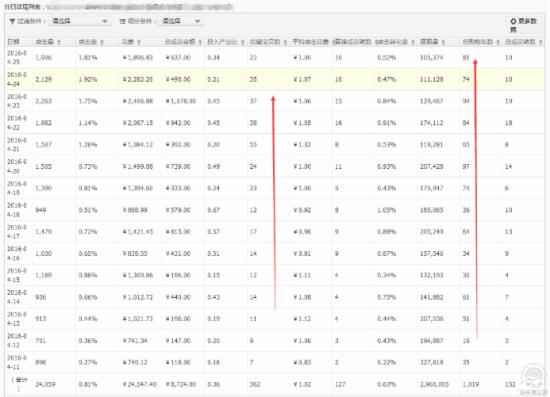The width and height of the screenshot is (550, 397).
Task: Open the 过滤条件 filter dropdown
Action: [x=80, y=21]
